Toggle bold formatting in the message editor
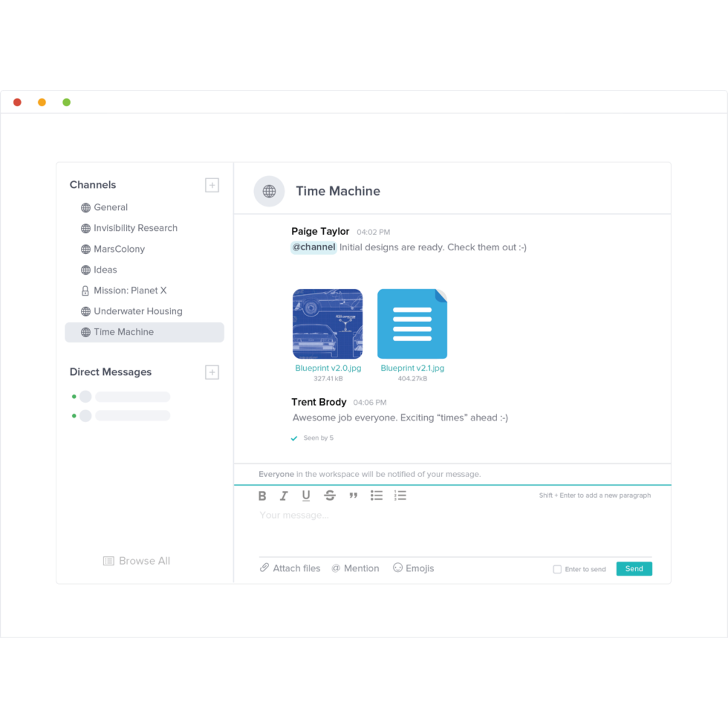The image size is (728, 728). pos(262,495)
